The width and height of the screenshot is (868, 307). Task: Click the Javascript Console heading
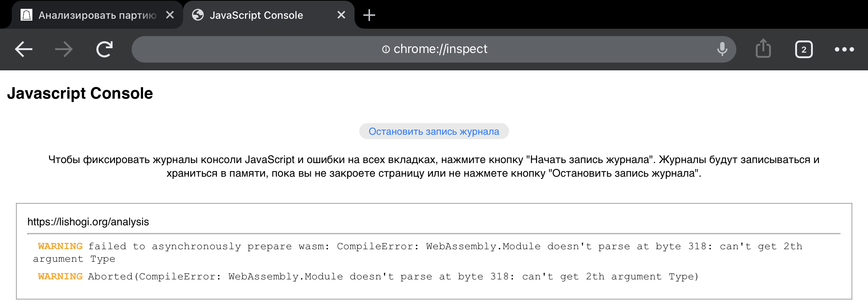[80, 93]
